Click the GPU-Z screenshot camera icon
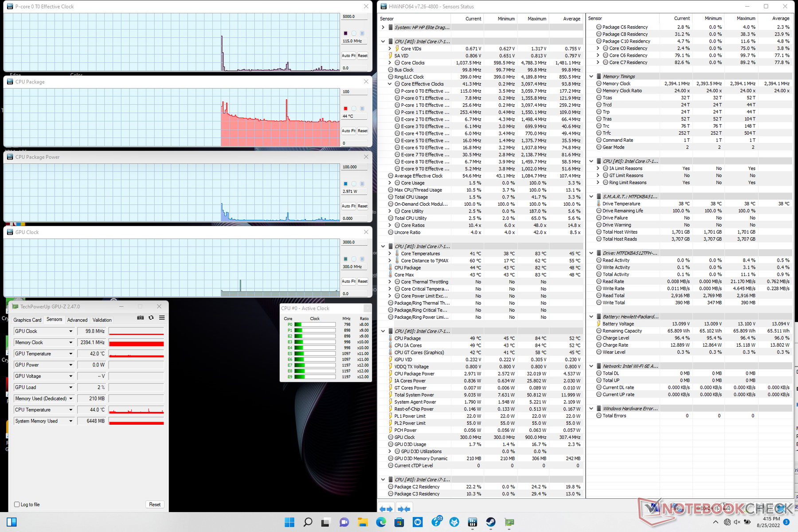Viewport: 798px width, 532px height. pyautogui.click(x=140, y=318)
